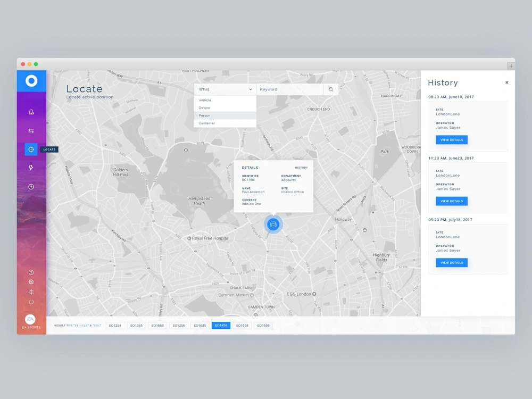532x399 pixels.
Task: Click timestamp 05:23 PM, July18, 2017
Action: 450,220
